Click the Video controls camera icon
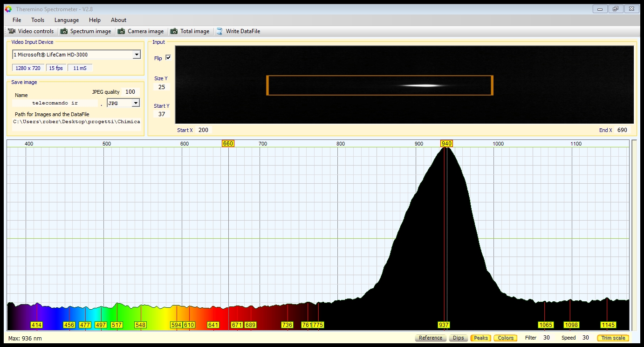This screenshot has width=644, height=347. click(x=12, y=31)
